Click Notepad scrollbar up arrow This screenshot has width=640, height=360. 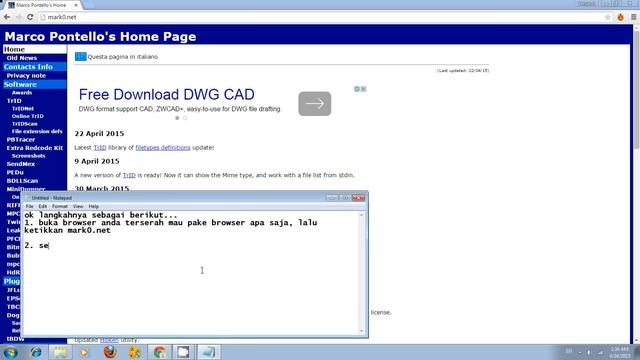(362, 215)
